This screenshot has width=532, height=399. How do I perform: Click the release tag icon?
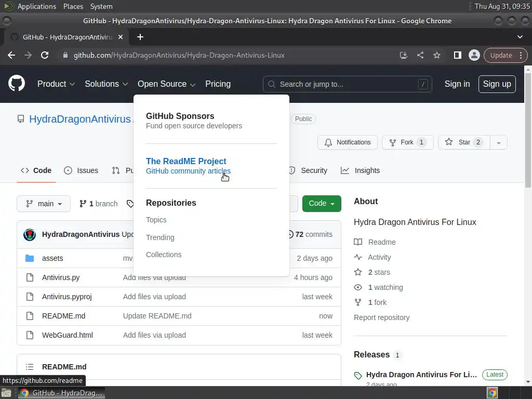point(358,375)
